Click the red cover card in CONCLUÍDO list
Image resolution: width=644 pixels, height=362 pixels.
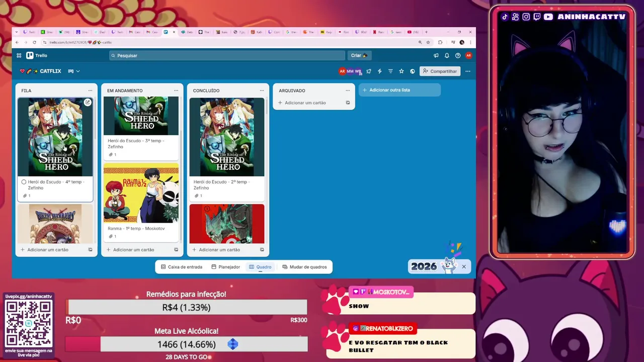pyautogui.click(x=227, y=224)
